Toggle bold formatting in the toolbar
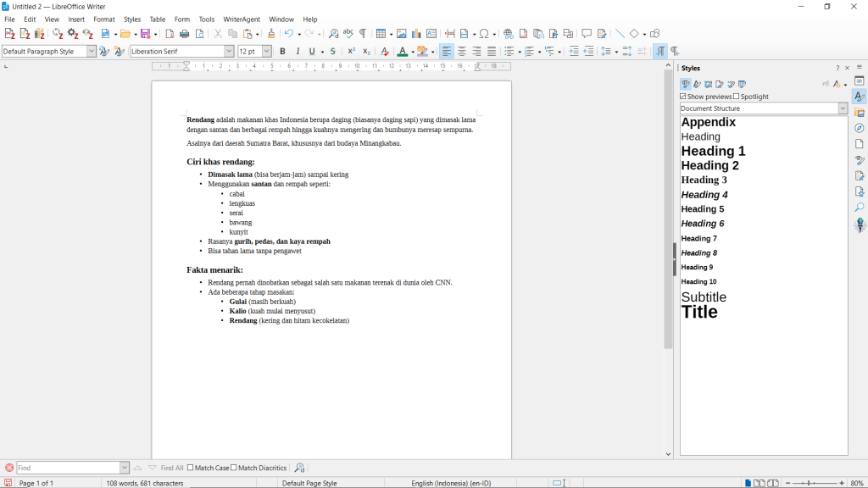The height and width of the screenshot is (488, 868). [282, 52]
